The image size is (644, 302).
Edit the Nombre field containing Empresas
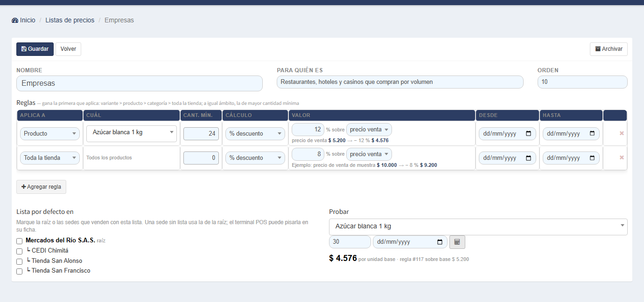(x=140, y=83)
